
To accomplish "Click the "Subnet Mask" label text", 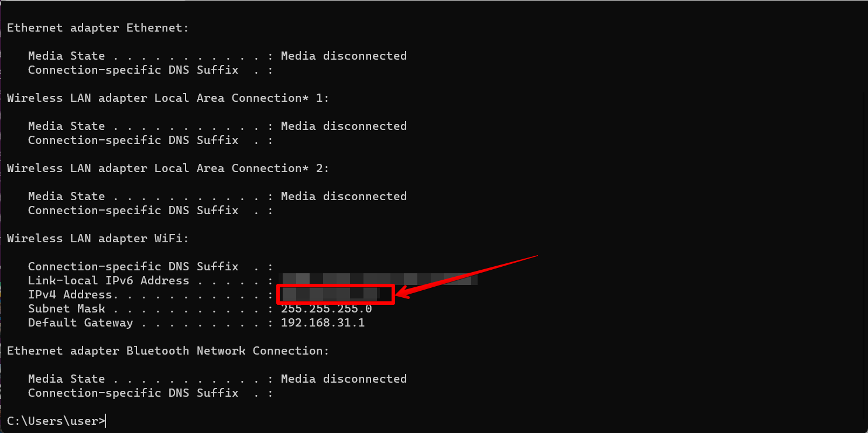I will pos(66,308).
